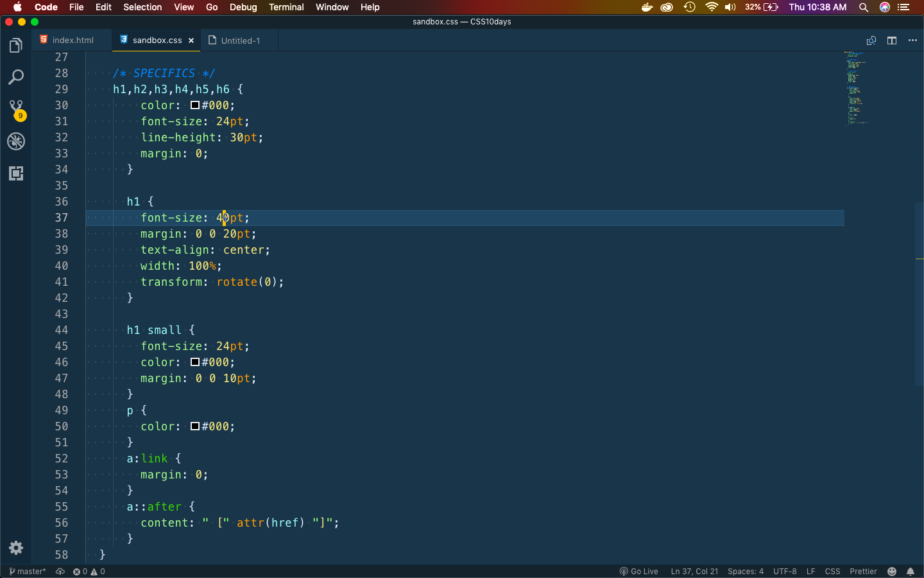
Task: Click the Docker whale menu bar icon
Action: pos(647,7)
